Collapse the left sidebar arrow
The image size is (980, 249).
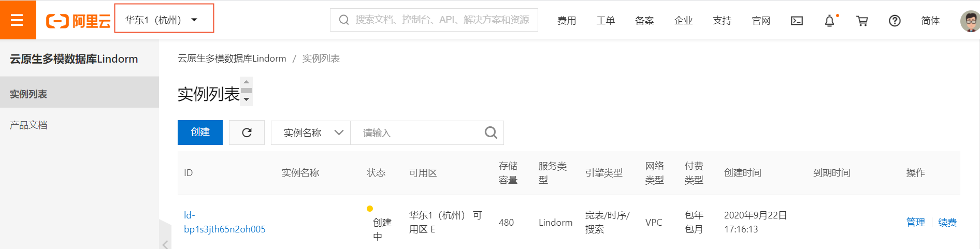[165, 243]
